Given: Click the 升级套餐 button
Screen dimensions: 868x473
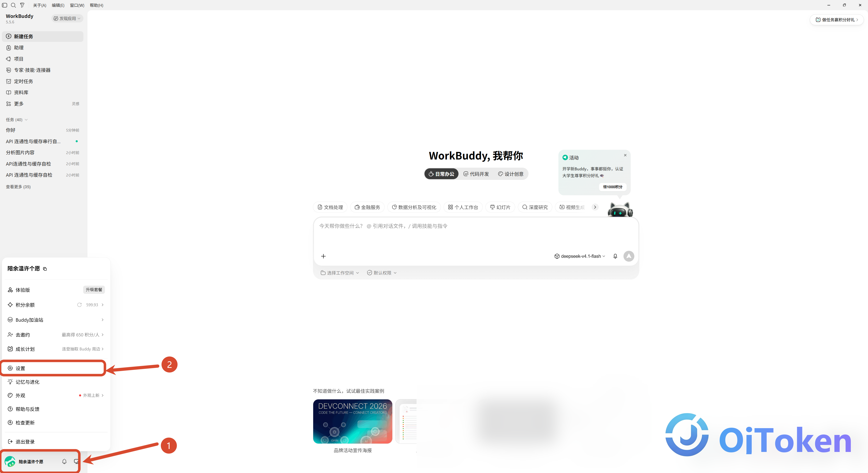Looking at the screenshot, I should click(x=94, y=290).
